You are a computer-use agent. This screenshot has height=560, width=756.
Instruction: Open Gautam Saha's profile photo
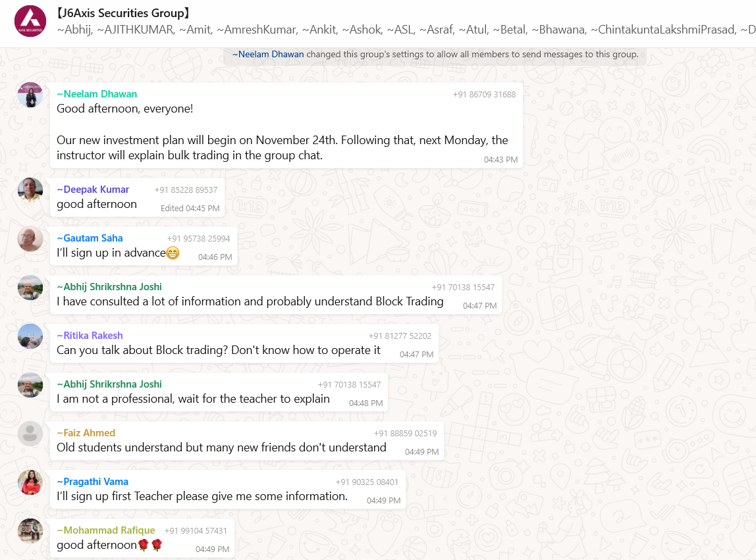coord(30,239)
